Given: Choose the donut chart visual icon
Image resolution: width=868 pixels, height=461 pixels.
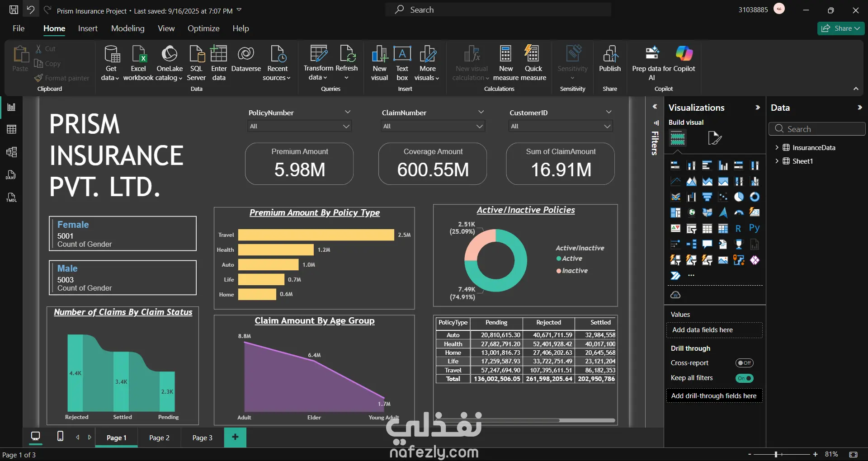Looking at the screenshot, I should tap(755, 197).
